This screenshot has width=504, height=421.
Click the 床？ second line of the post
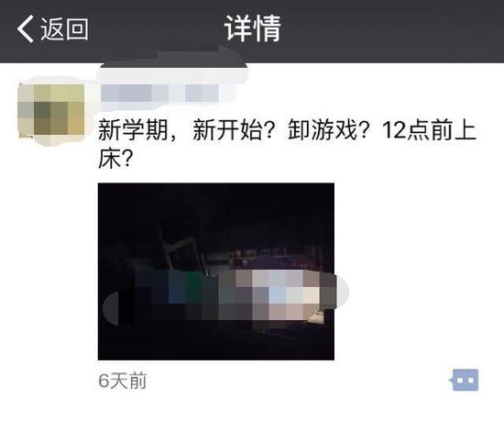pyautogui.click(x=115, y=159)
